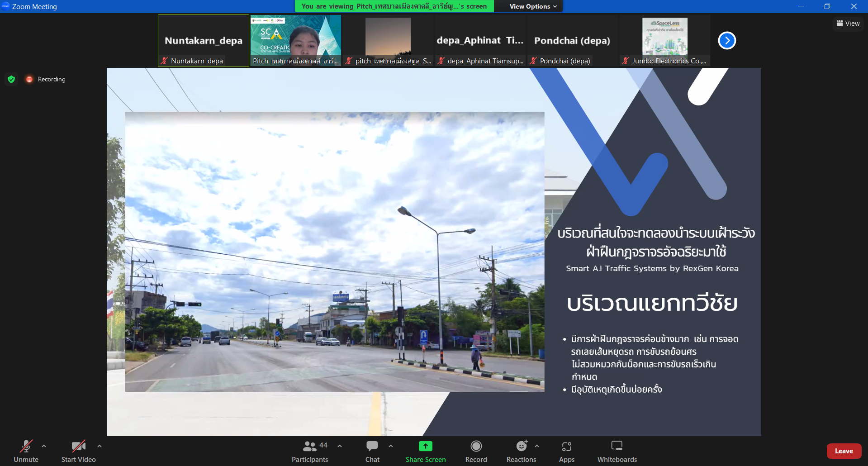The height and width of the screenshot is (466, 868).
Task: Restore down the Zoom window
Action: click(x=827, y=6)
